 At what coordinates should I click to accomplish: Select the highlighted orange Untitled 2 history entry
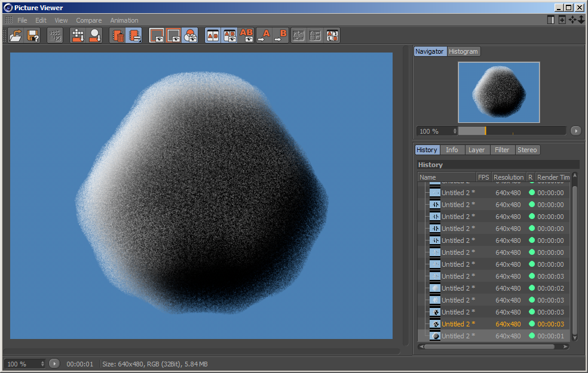click(459, 324)
